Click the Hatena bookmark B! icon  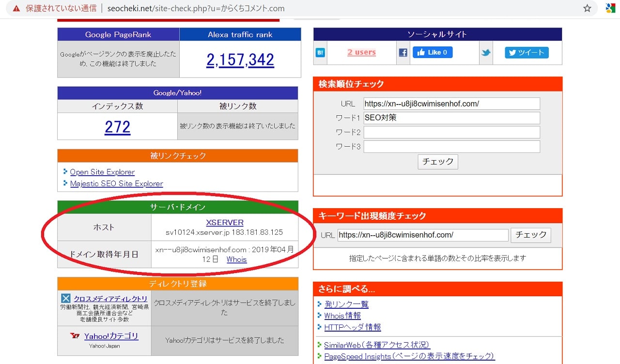click(x=320, y=53)
